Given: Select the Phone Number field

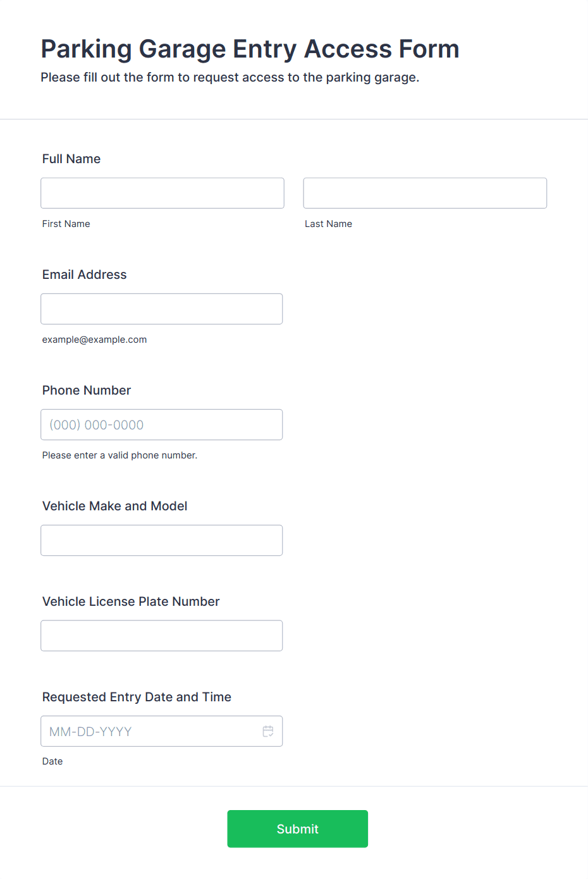Looking at the screenshot, I should [x=162, y=424].
